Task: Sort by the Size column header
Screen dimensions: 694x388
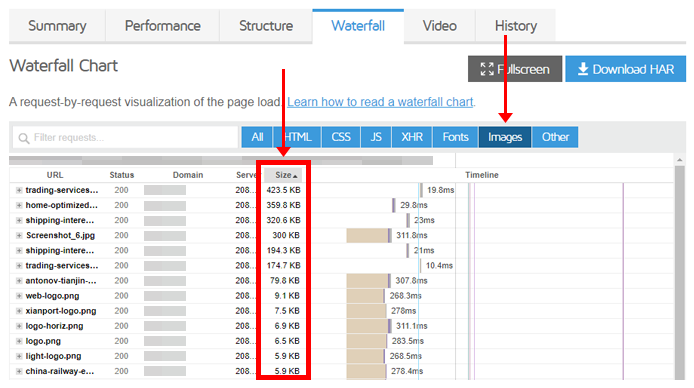Action: click(x=283, y=175)
